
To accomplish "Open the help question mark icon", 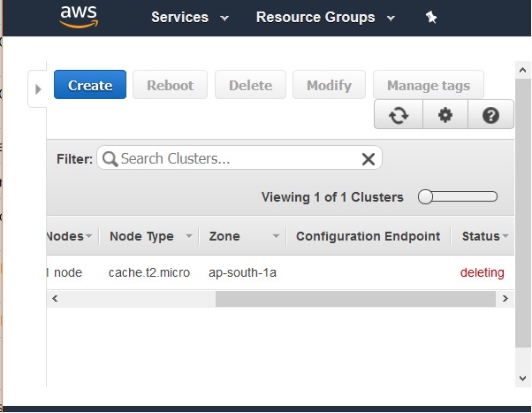I will click(x=492, y=116).
